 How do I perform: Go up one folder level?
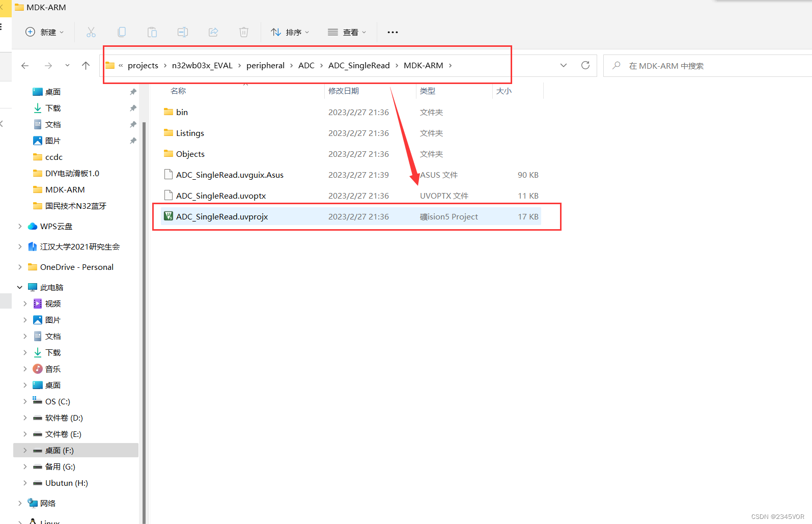click(x=86, y=66)
